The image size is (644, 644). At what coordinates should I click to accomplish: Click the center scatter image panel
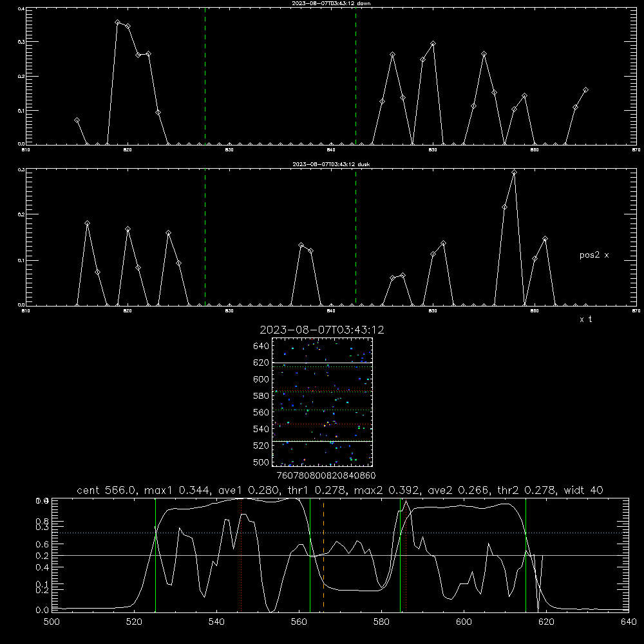pyautogui.click(x=322, y=402)
